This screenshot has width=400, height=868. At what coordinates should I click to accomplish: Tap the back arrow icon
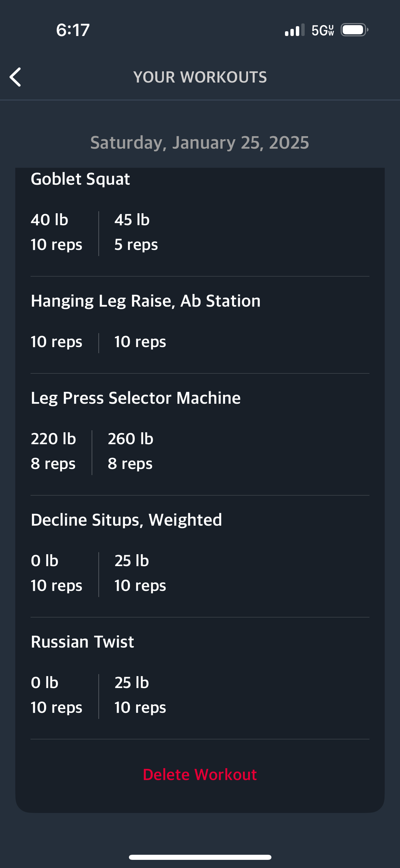[15, 77]
